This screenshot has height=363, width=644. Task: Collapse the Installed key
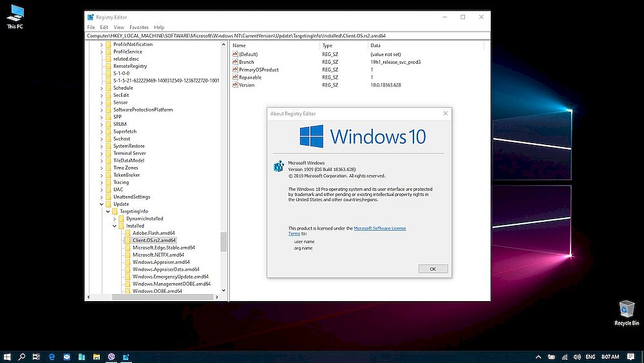pos(115,226)
